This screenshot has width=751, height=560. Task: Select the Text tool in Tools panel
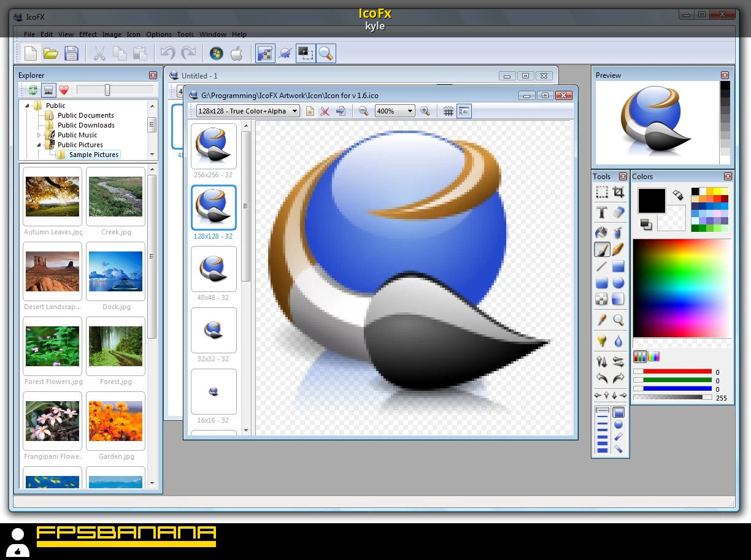coord(602,212)
